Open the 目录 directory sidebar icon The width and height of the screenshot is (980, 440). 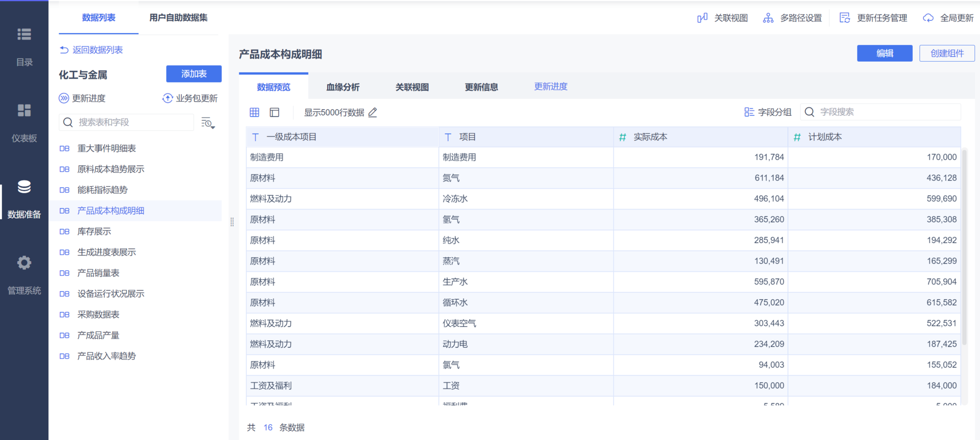(x=24, y=34)
